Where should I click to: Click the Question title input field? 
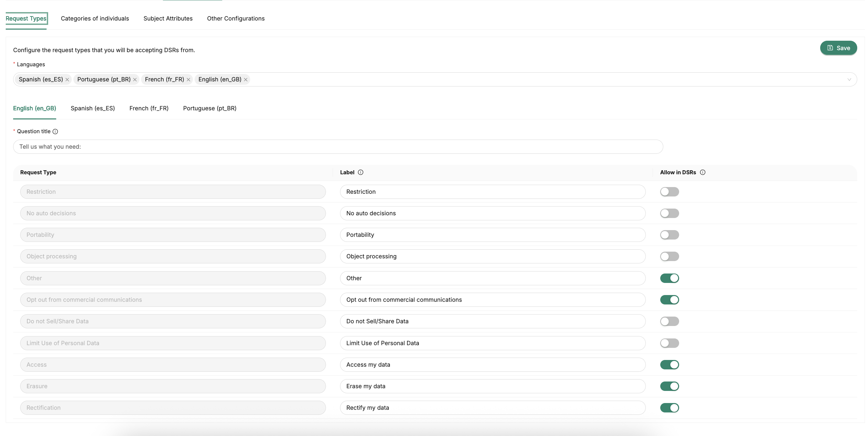pos(338,147)
